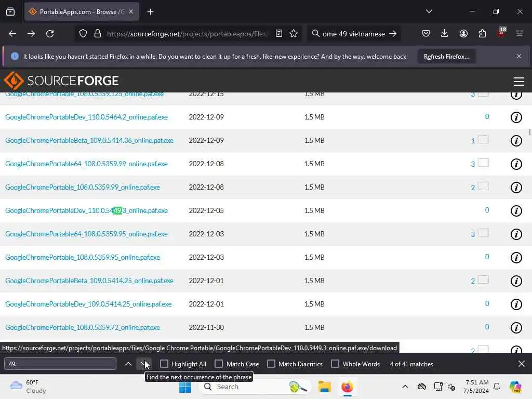
Task: Find the previous occurrence arrow
Action: (x=128, y=364)
